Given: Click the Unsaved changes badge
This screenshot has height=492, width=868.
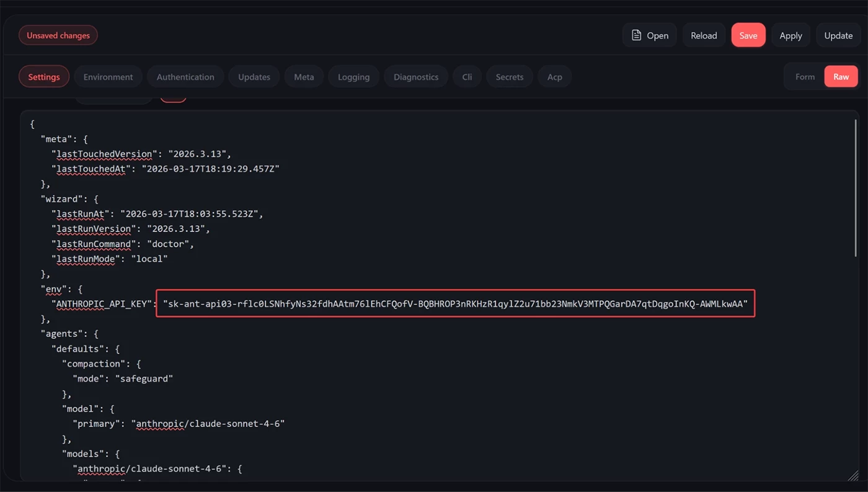Looking at the screenshot, I should coord(58,35).
